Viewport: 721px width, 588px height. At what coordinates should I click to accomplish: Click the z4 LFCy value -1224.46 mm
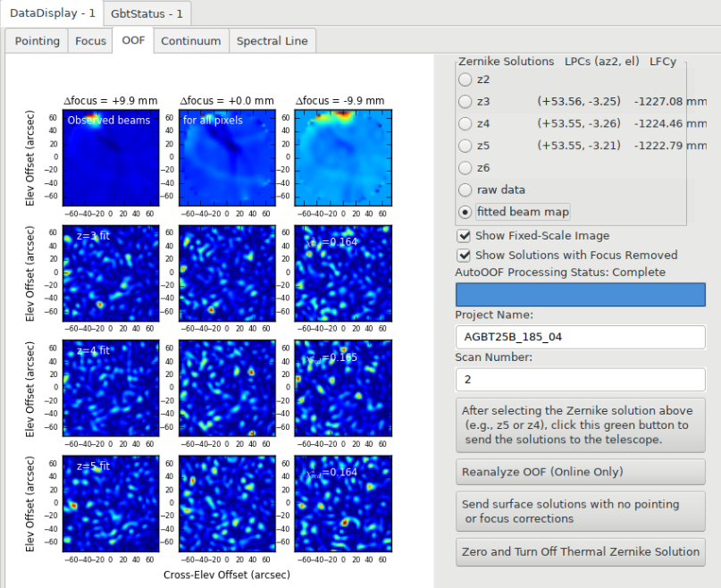[670, 123]
